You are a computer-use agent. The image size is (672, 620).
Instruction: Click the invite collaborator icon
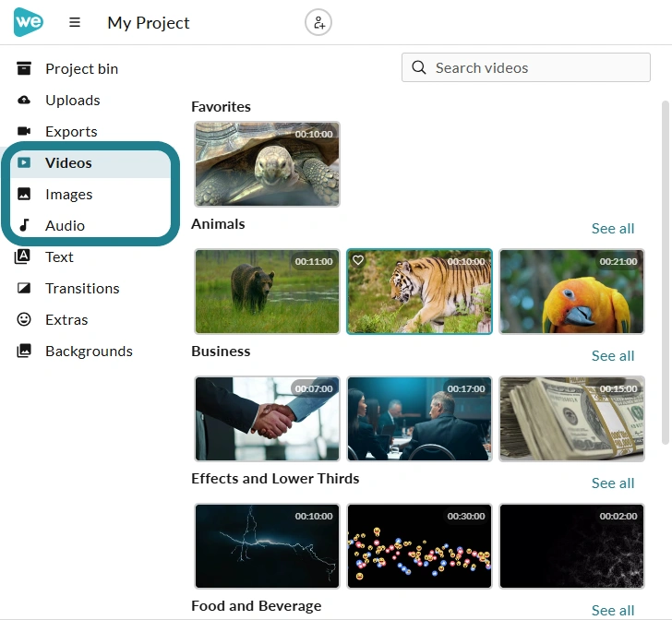(x=318, y=22)
